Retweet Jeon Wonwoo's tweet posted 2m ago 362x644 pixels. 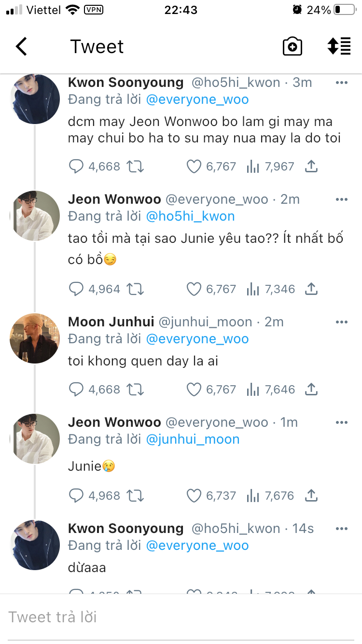click(x=135, y=289)
